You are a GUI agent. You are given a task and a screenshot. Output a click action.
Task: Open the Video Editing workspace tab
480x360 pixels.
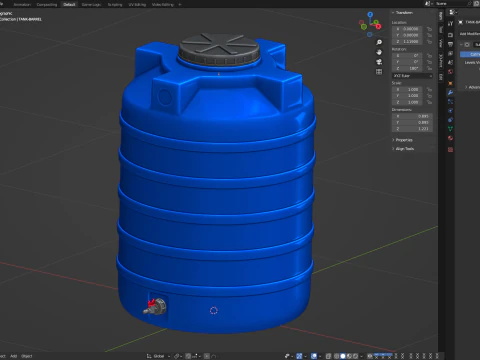[163, 4]
